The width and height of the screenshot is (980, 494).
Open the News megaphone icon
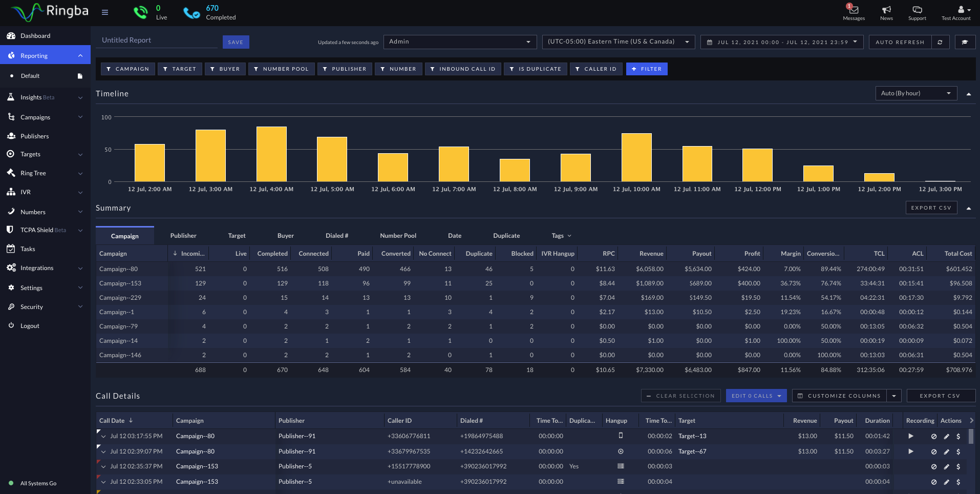[x=886, y=10]
